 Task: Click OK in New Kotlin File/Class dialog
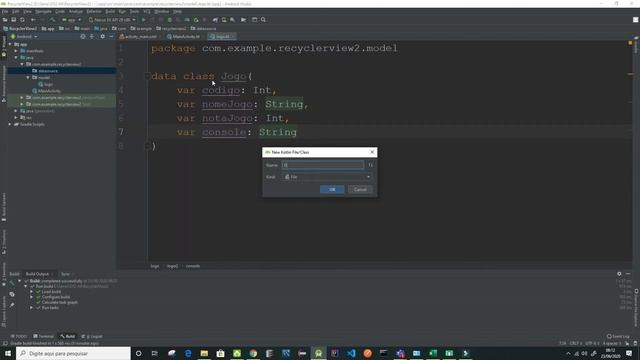(x=332, y=189)
